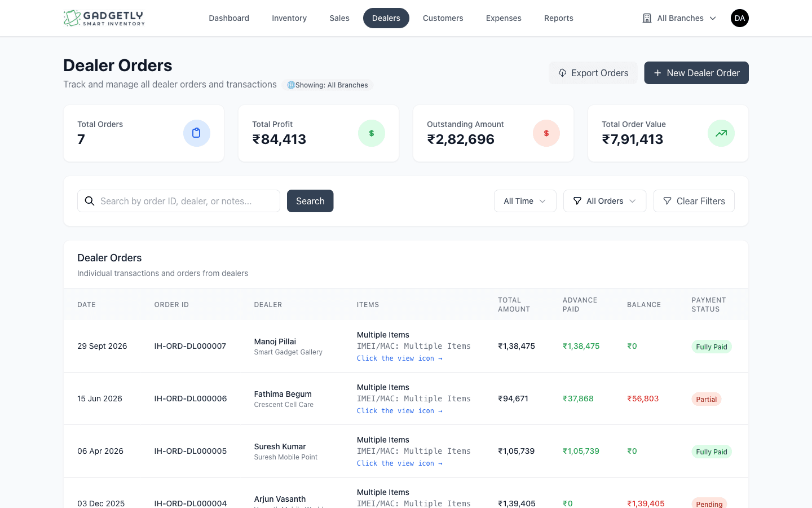This screenshot has width=812, height=508.
Task: Open the DA user avatar menu
Action: click(740, 18)
